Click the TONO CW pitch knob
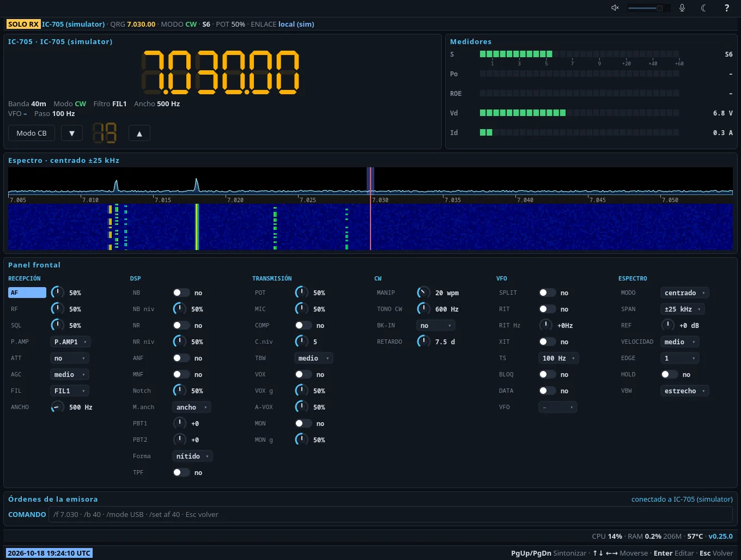The width and height of the screenshot is (741, 560). point(423,309)
